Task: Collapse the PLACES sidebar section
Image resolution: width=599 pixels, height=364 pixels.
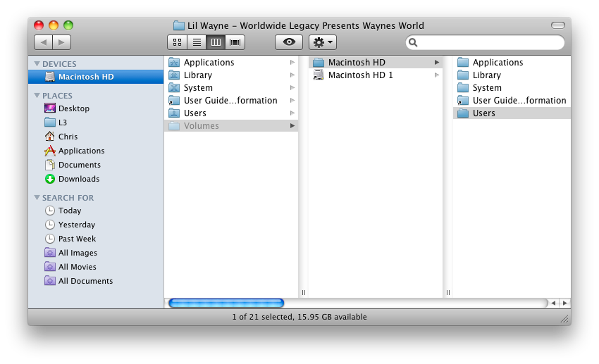Action: 37,95
